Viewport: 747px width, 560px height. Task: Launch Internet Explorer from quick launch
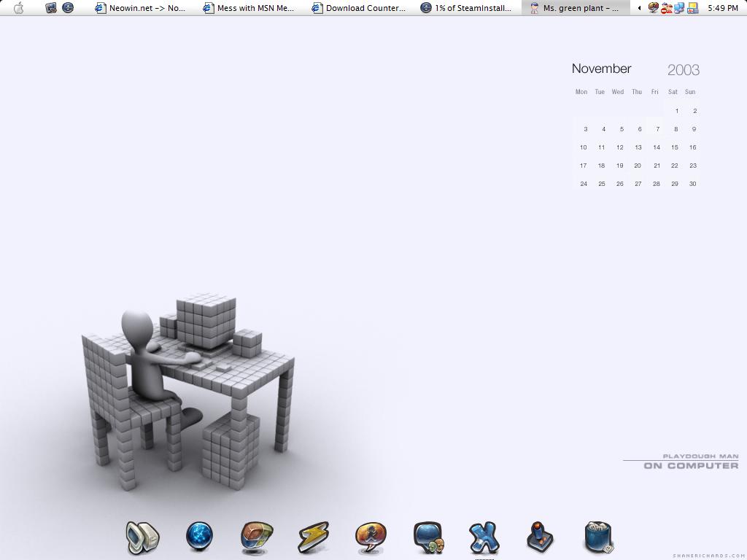[68, 8]
